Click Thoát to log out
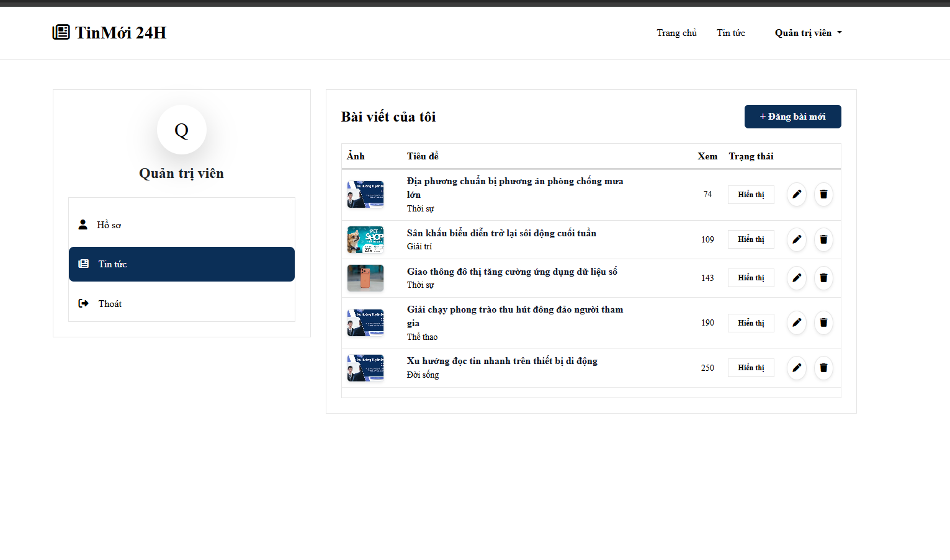This screenshot has height=560, width=950. 182,304
